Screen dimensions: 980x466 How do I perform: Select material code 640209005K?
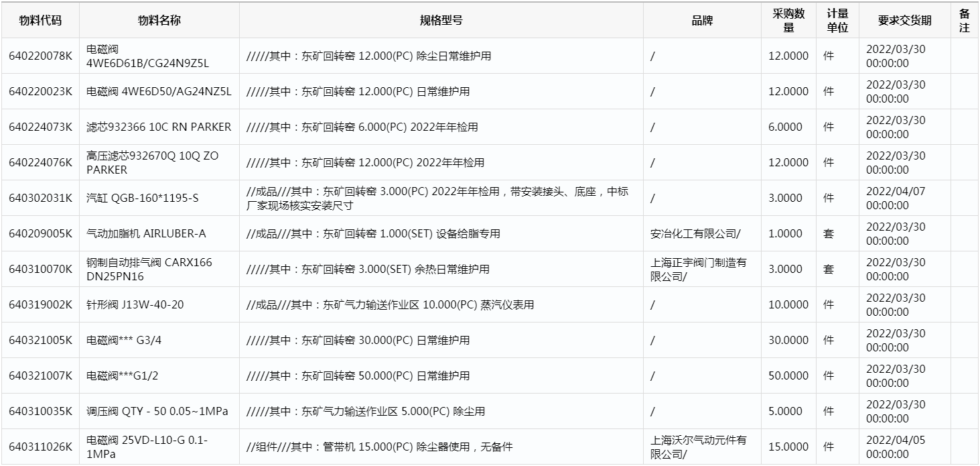point(40,234)
